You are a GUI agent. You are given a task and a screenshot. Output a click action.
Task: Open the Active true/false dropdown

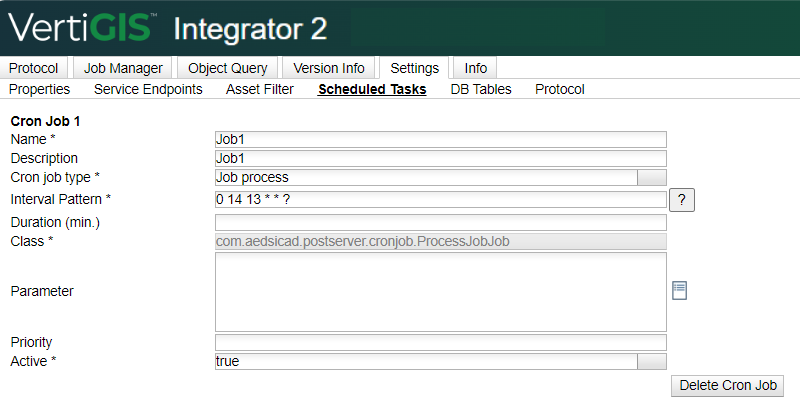[652, 361]
